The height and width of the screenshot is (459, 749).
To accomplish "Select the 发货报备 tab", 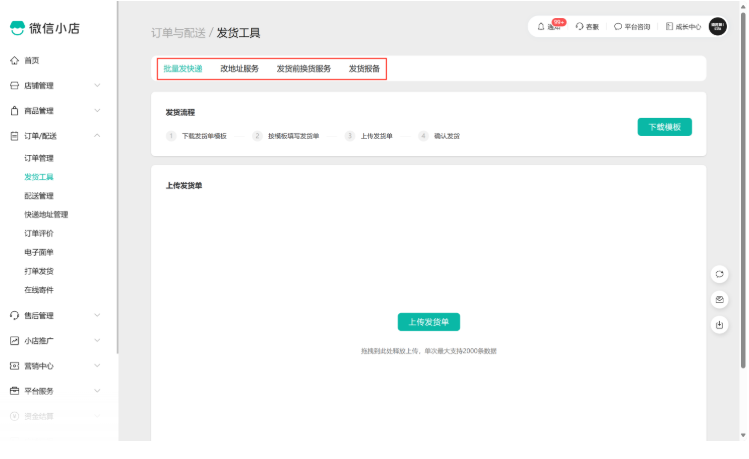I will click(x=364, y=69).
